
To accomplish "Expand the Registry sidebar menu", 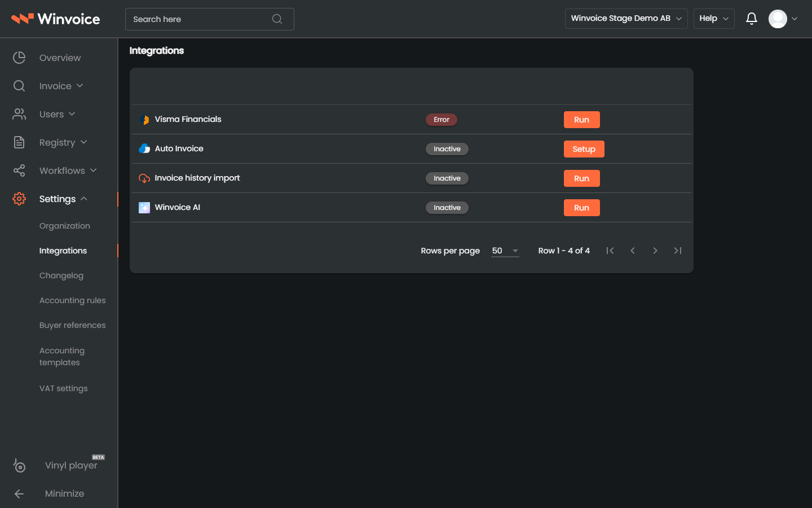I will [84, 142].
